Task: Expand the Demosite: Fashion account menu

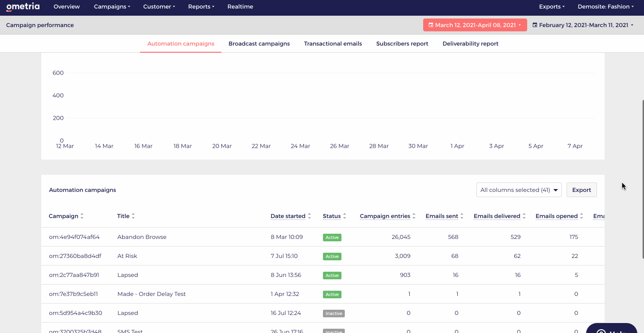Action: pyautogui.click(x=606, y=7)
